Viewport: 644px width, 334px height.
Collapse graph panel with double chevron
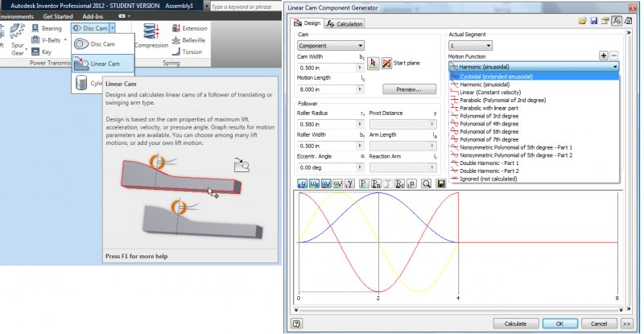(x=296, y=310)
